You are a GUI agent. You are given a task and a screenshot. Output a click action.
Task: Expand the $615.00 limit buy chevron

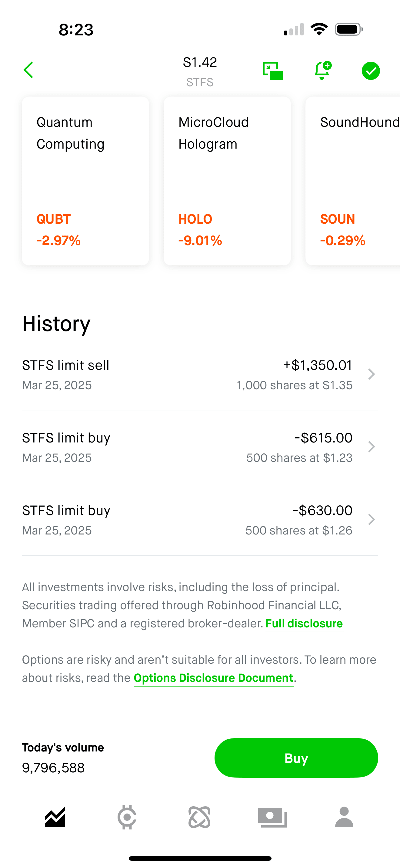tap(371, 447)
